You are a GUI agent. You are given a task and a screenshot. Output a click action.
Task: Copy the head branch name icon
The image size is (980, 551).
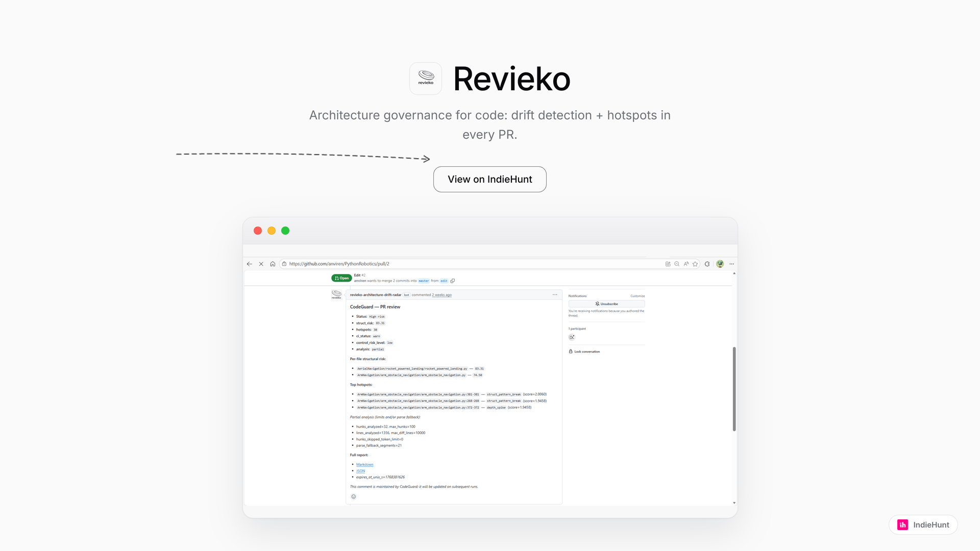pyautogui.click(x=453, y=281)
